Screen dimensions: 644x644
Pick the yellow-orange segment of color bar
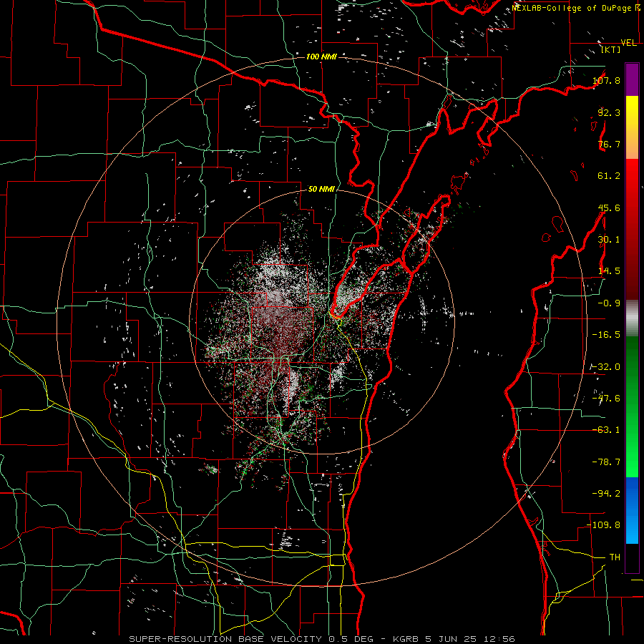(632, 127)
